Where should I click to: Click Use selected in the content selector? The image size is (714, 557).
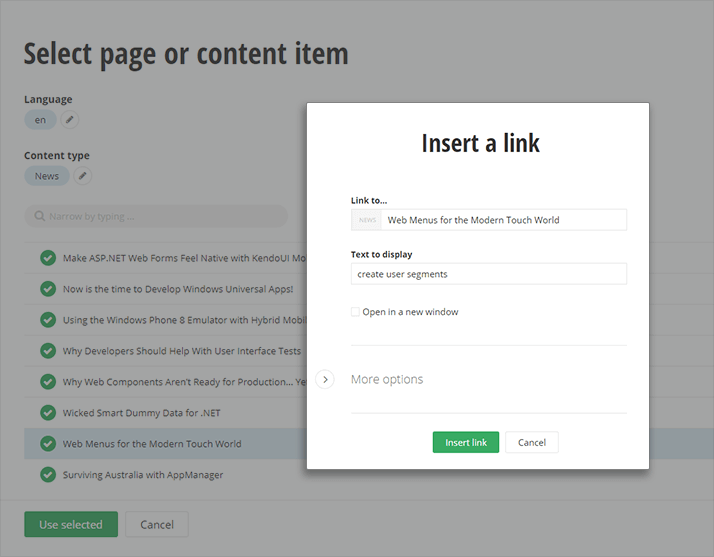coord(71,524)
